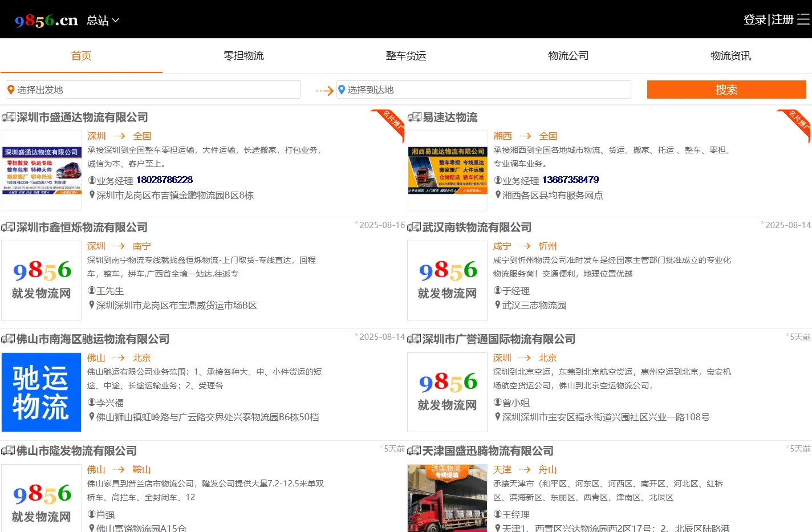
Task: Open 天津国盛迅腾物流有限公司 title link
Action: point(488,451)
